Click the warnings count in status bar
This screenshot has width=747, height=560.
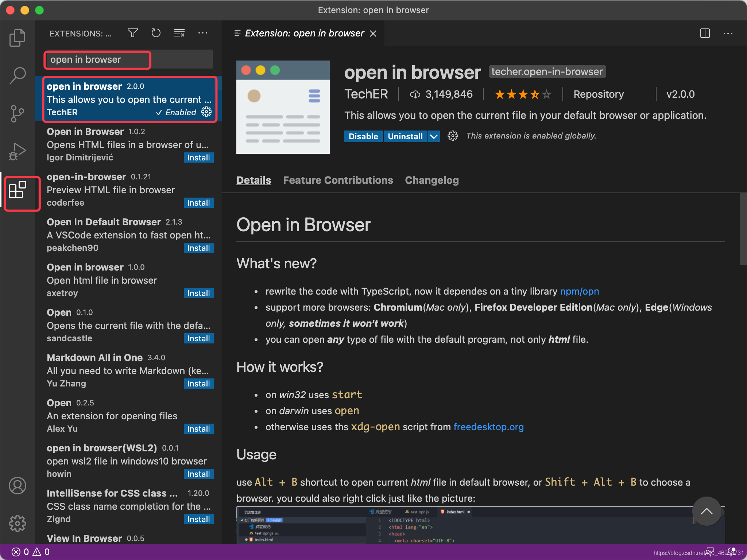point(41,552)
